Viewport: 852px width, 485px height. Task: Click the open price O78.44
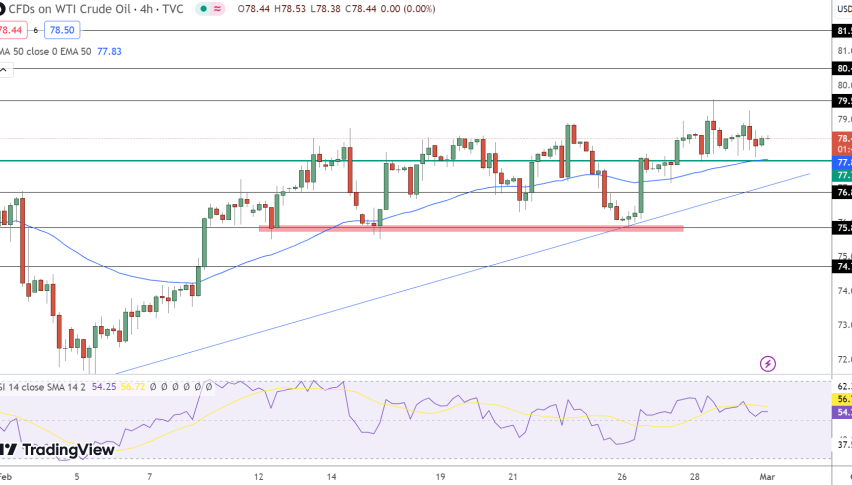pyautogui.click(x=254, y=9)
